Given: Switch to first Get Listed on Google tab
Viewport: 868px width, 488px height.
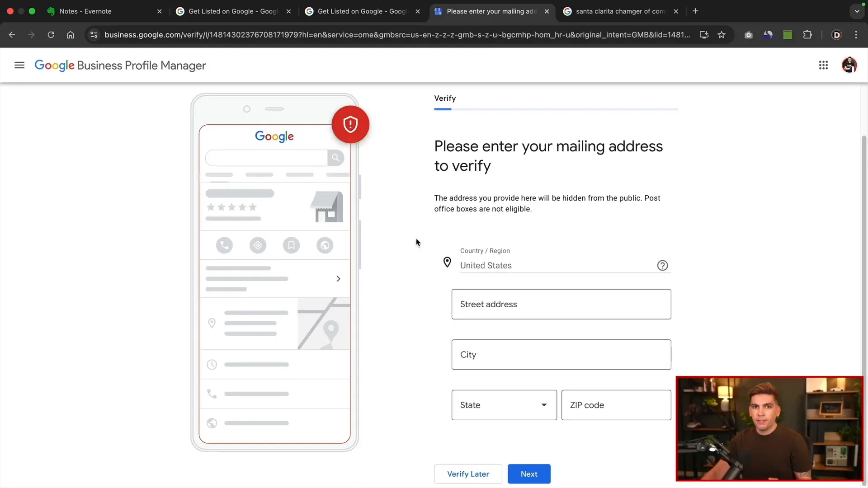Looking at the screenshot, I should (x=234, y=11).
